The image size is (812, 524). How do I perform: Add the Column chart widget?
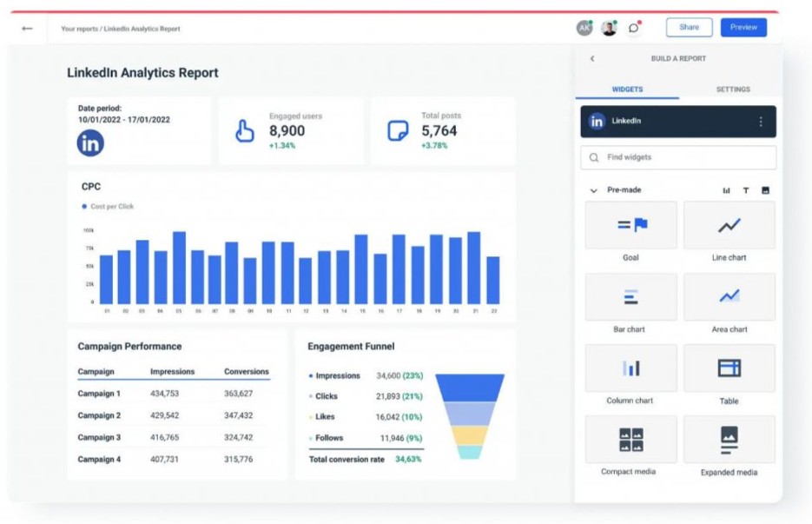(630, 368)
